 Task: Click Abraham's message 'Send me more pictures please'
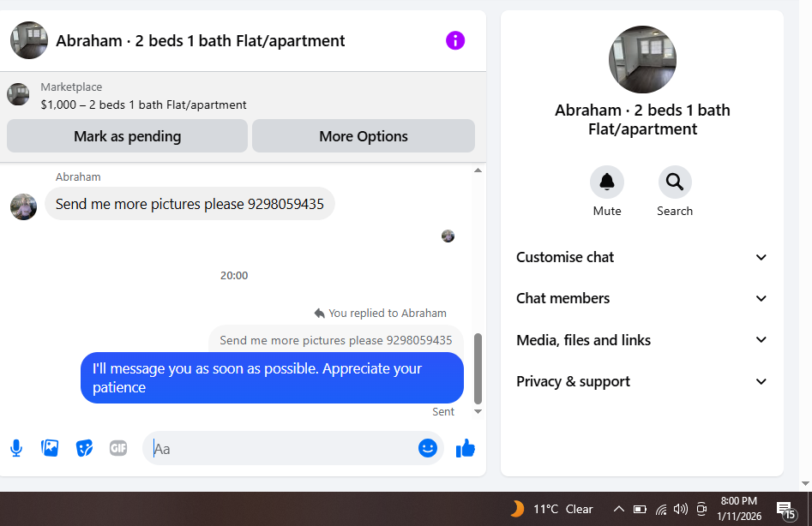[x=189, y=204]
